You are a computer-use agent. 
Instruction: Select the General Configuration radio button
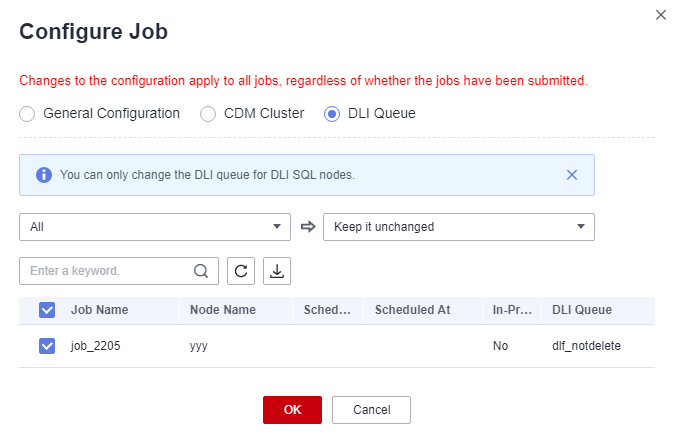pyautogui.click(x=27, y=114)
